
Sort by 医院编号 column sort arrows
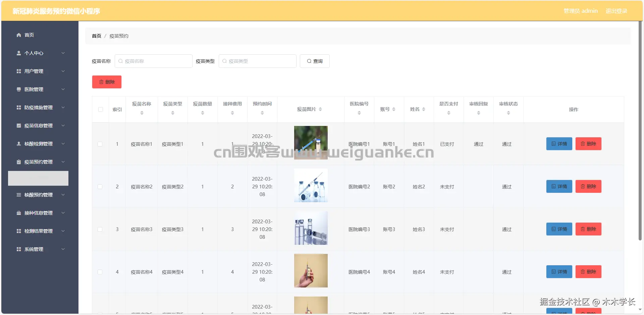[359, 113]
